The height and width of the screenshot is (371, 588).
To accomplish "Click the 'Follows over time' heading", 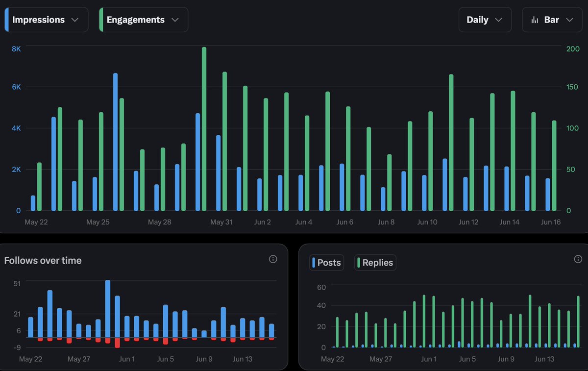I will 43,260.
